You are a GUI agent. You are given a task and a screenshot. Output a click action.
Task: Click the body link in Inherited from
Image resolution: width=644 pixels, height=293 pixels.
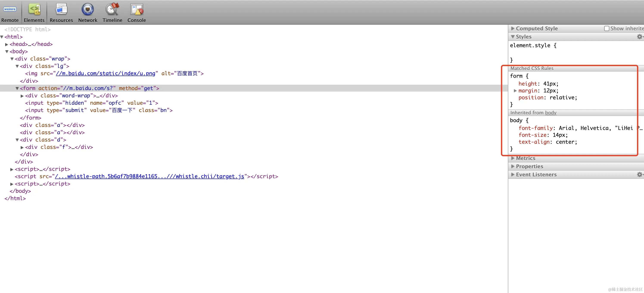(551, 113)
